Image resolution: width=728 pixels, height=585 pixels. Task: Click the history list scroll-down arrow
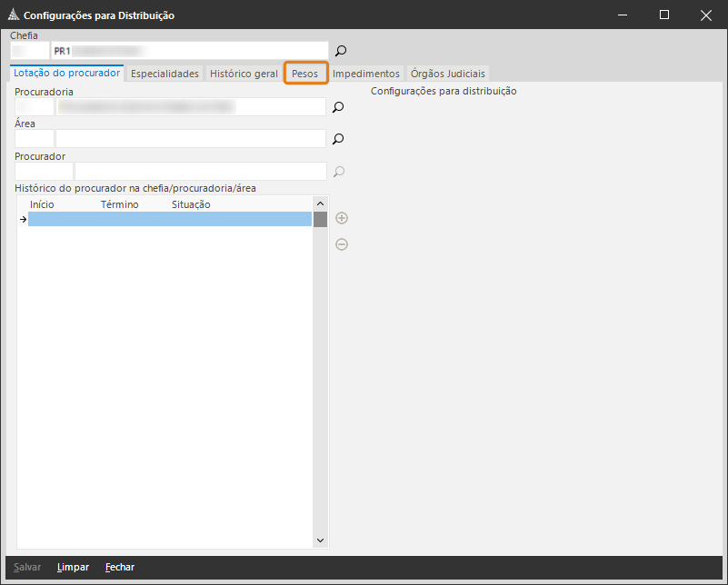pyautogui.click(x=320, y=540)
